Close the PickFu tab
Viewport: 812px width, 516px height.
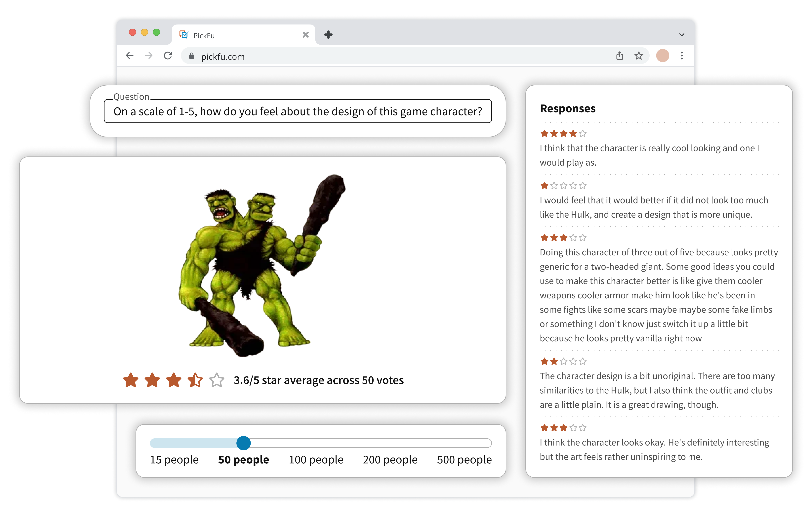tap(305, 35)
